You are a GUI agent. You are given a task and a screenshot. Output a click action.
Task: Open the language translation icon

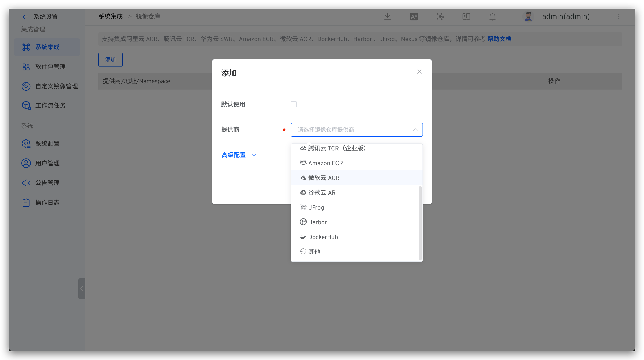tap(414, 17)
